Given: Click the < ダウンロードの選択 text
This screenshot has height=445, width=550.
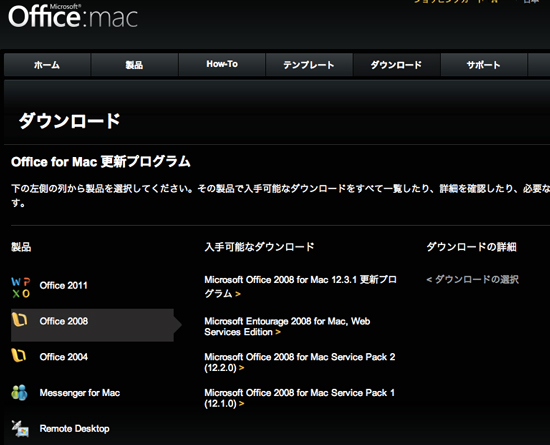Looking at the screenshot, I should click(472, 279).
